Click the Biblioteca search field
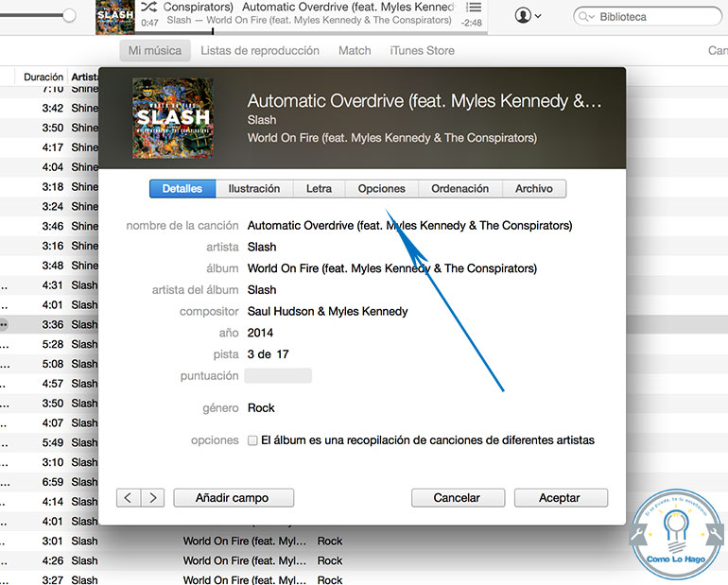The width and height of the screenshot is (728, 585). [x=648, y=17]
